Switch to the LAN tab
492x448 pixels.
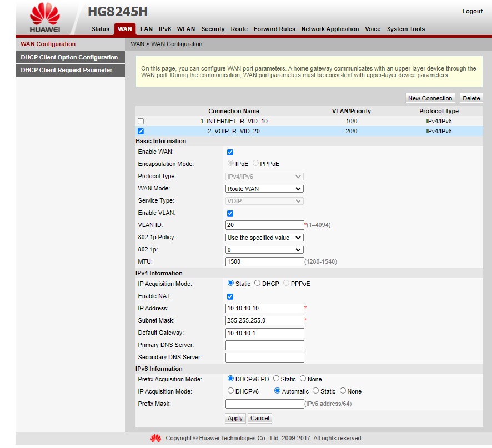click(x=147, y=29)
